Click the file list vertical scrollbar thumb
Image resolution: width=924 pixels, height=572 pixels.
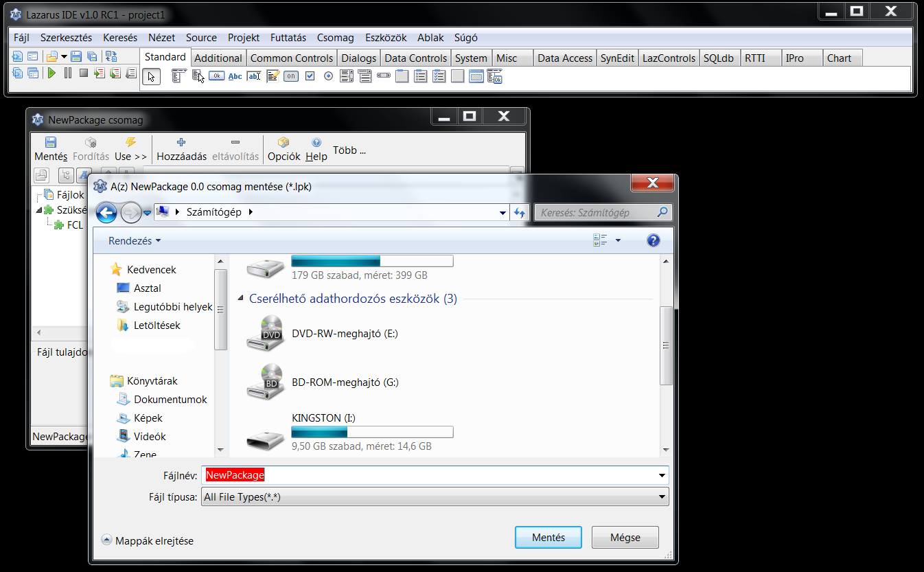(666, 345)
